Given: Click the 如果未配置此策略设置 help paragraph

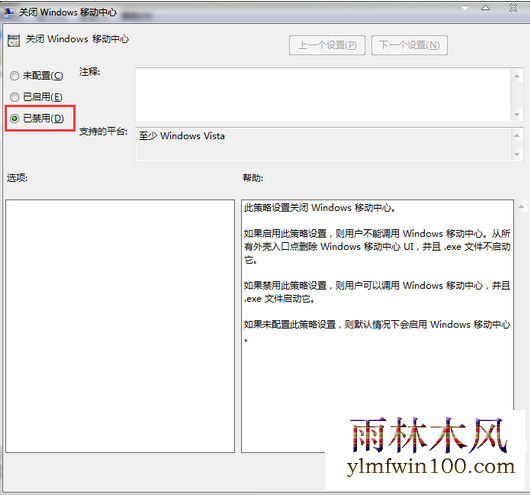Looking at the screenshot, I should click(x=377, y=331).
